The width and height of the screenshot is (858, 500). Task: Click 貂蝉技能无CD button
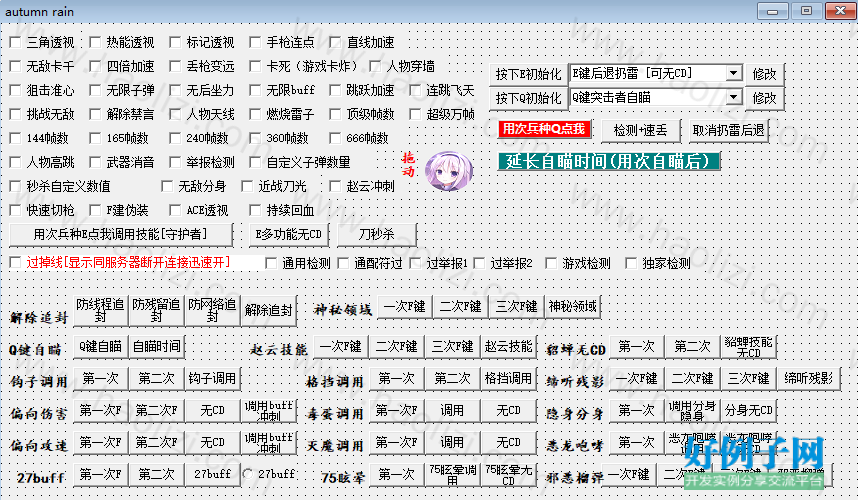tap(748, 346)
